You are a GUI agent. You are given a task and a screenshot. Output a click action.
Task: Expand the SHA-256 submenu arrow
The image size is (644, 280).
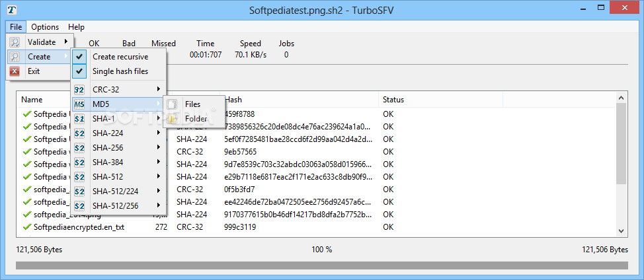point(158,147)
